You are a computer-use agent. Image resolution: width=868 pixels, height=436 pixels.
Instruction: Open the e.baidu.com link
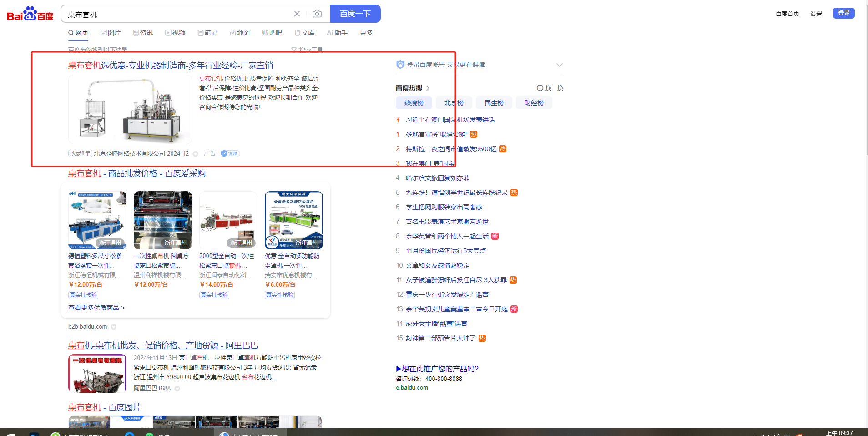(412, 388)
